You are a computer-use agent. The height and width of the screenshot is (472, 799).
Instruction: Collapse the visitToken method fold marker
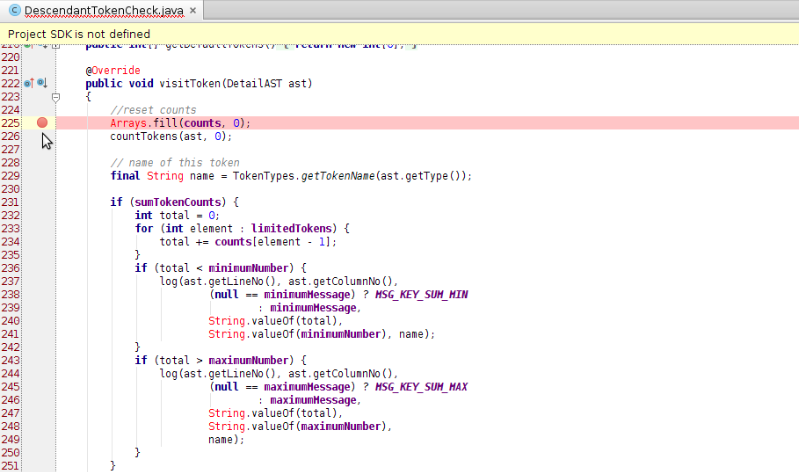point(55,97)
